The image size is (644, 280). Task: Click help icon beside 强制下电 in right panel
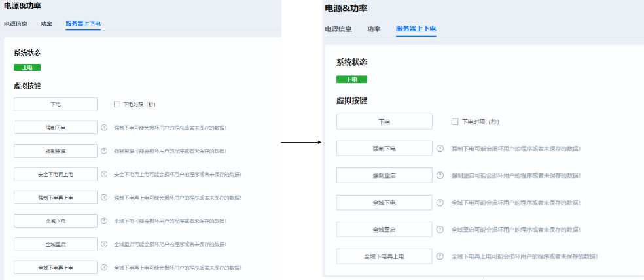[x=440, y=149]
